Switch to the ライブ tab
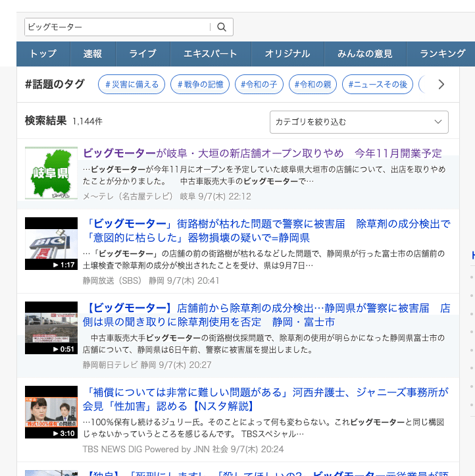The height and width of the screenshot is (476, 475). (143, 54)
